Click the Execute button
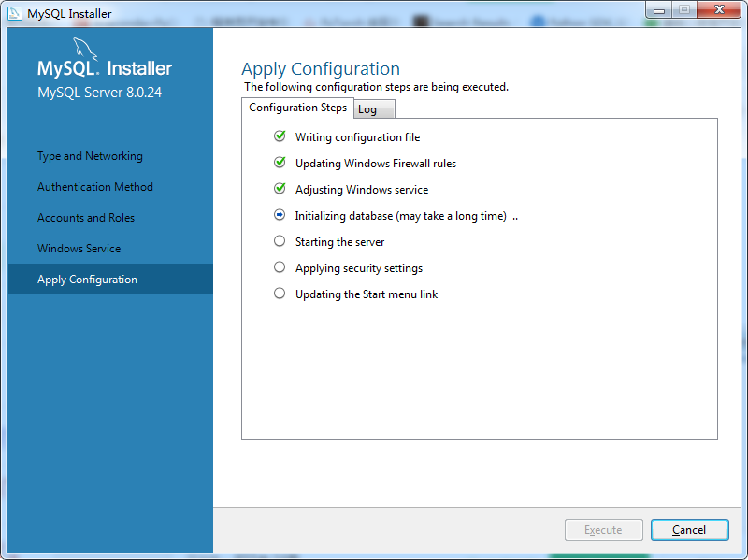The height and width of the screenshot is (560, 748). point(603,530)
